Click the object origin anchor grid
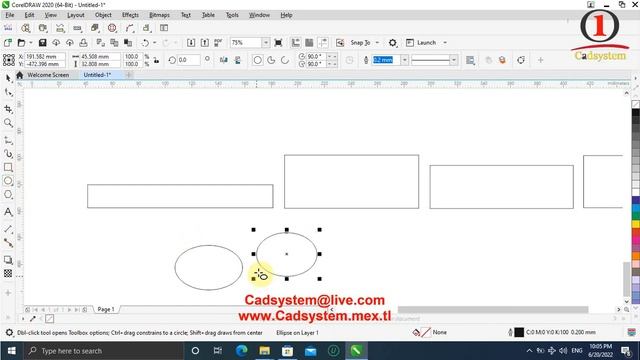 tap(9, 60)
